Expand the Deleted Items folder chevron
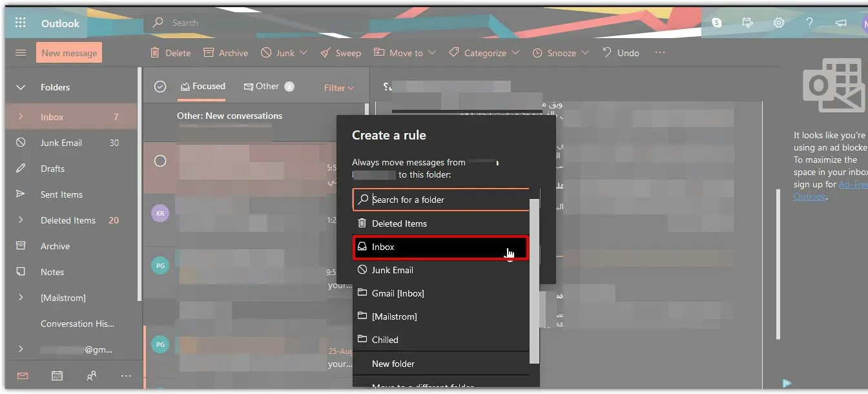Screen dimensions: 868x394 click(x=21, y=220)
